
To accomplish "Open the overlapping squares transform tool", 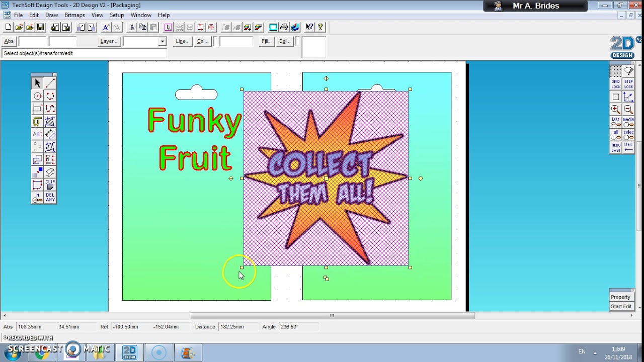I will (x=37, y=160).
